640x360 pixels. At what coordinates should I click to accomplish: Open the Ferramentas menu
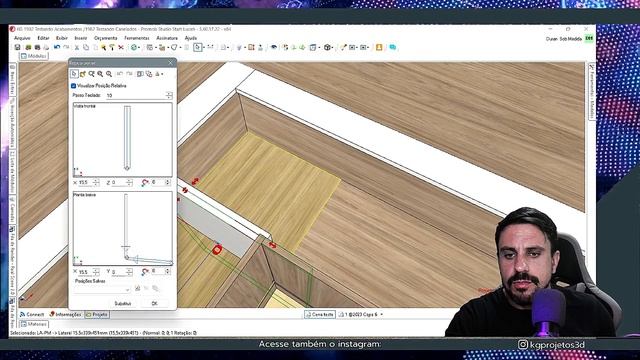point(137,38)
